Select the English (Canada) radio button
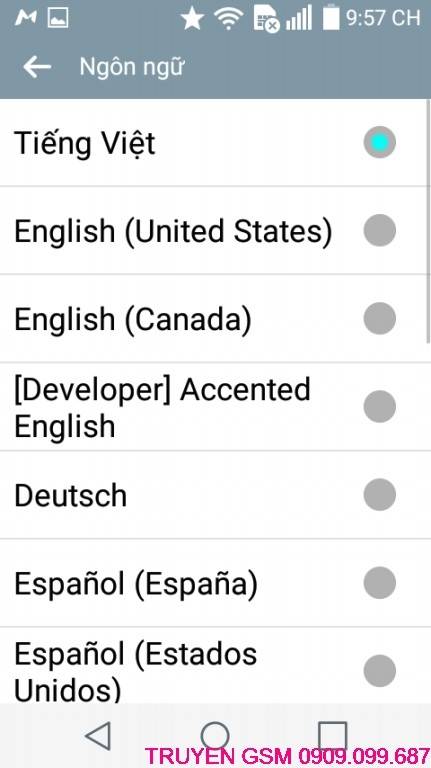 click(380, 318)
